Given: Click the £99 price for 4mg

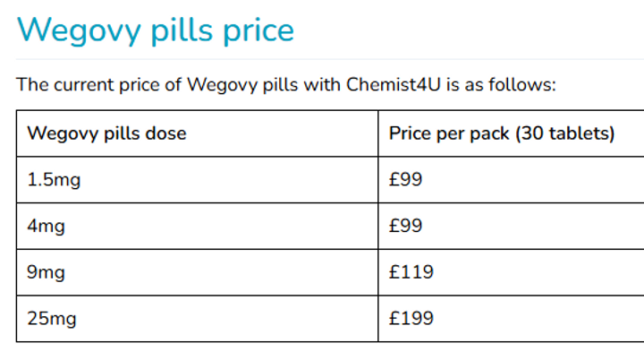Looking at the screenshot, I should [405, 226].
